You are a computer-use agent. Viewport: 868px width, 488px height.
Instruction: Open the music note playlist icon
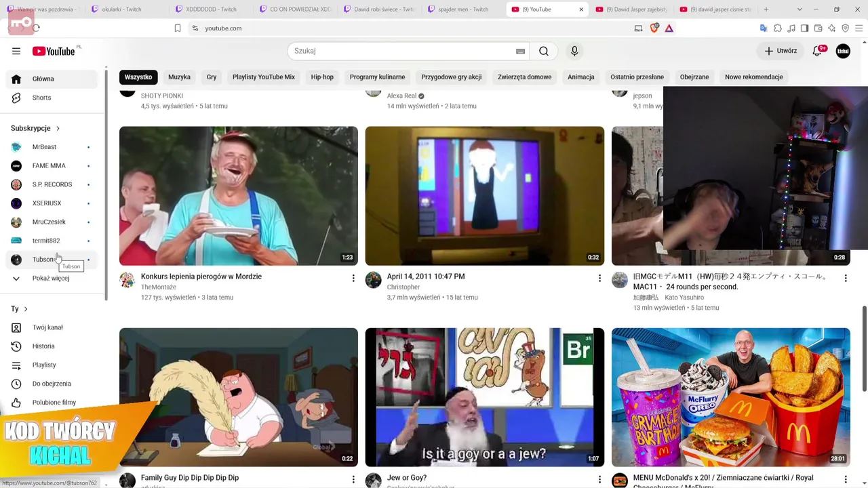[791, 28]
